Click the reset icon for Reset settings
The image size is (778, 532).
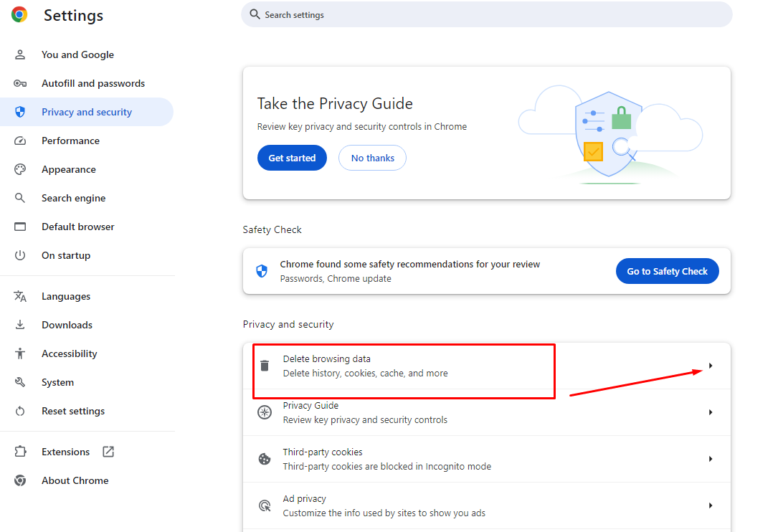point(20,411)
